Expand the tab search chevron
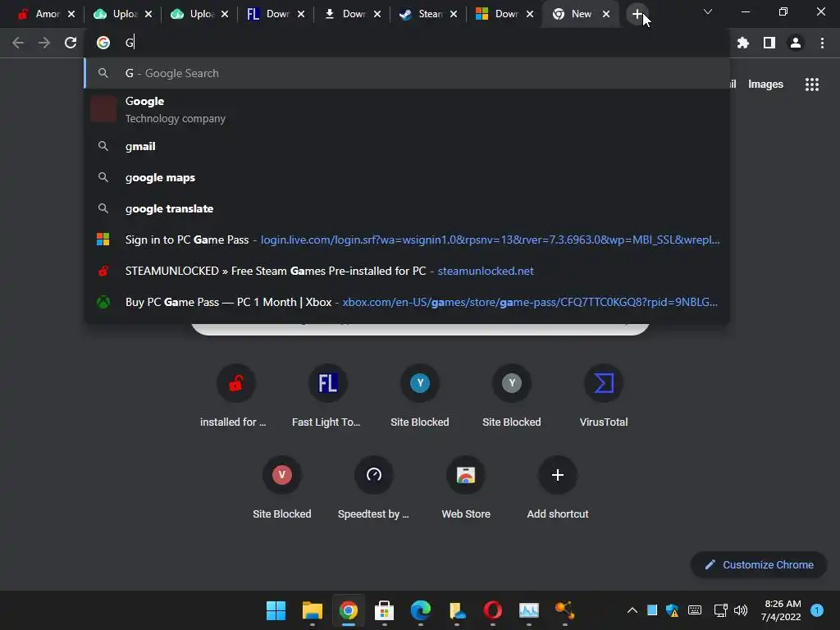The image size is (840, 630). [708, 11]
